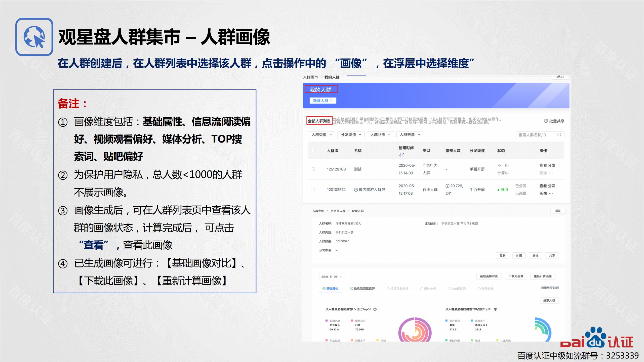Image resolution: width=644 pixels, height=362 pixels.
Task: Select the 媒体分析 dimension radio
Action: tap(422, 289)
